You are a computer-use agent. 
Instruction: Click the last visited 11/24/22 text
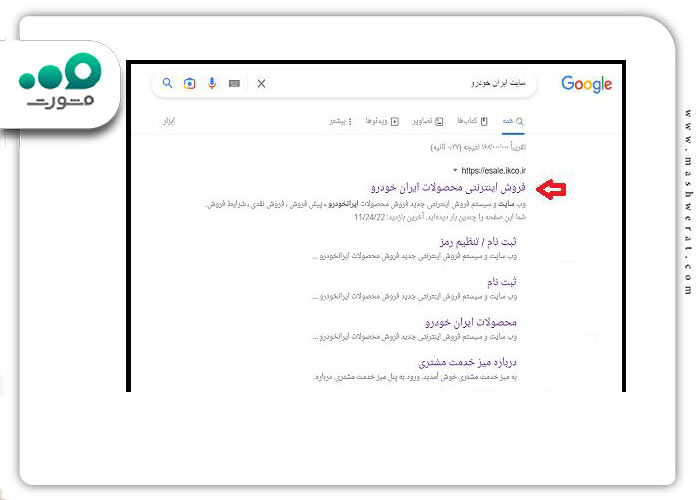440,217
